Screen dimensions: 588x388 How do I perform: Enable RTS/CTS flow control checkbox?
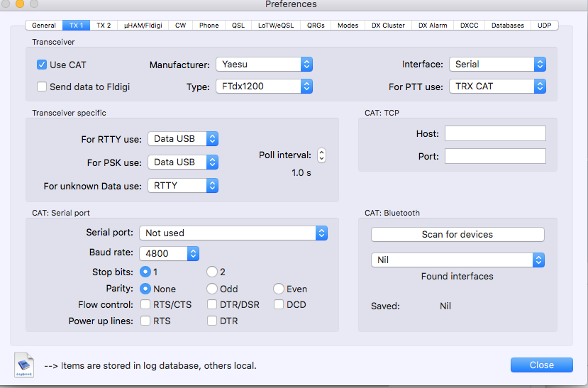[x=145, y=305]
